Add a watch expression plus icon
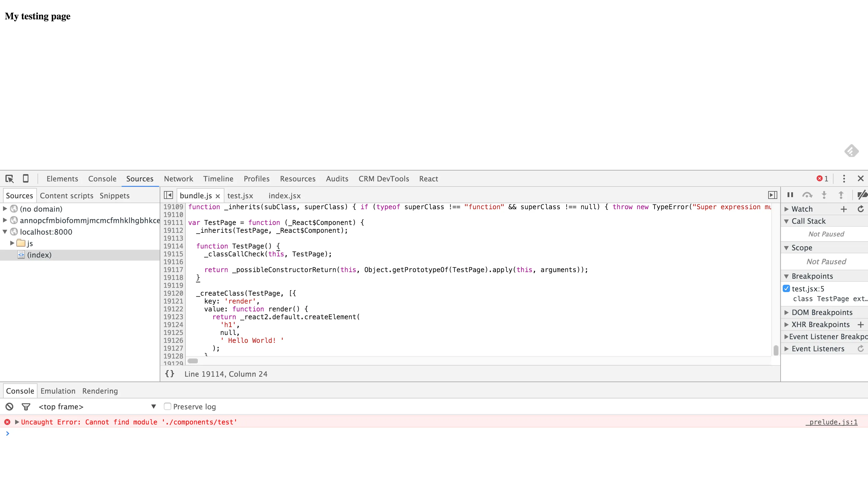 [844, 209]
